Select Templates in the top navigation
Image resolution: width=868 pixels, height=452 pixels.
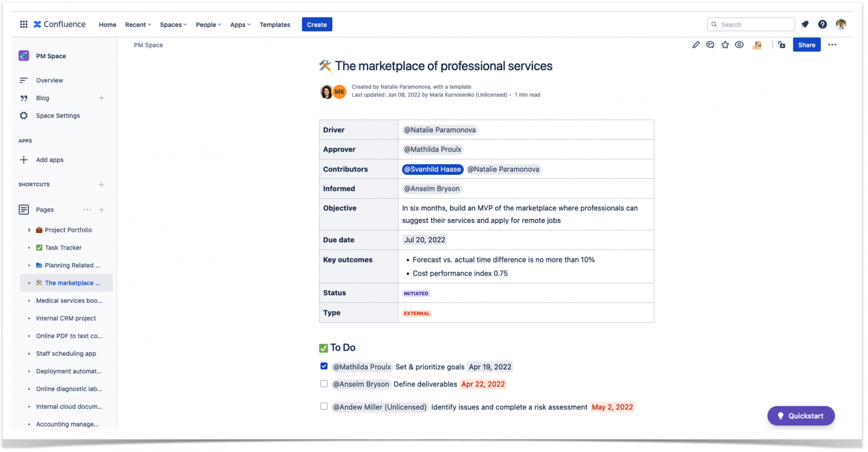click(275, 24)
